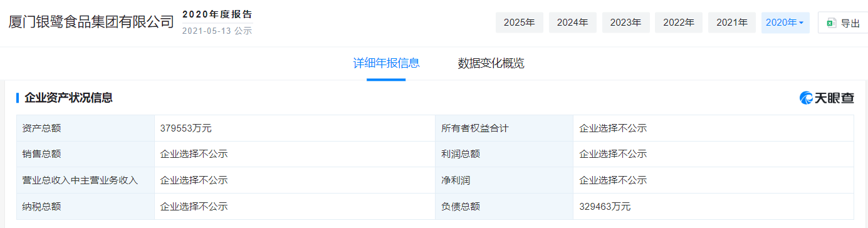The width and height of the screenshot is (868, 228).
Task: Select the 2024年 report year
Action: click(x=573, y=23)
